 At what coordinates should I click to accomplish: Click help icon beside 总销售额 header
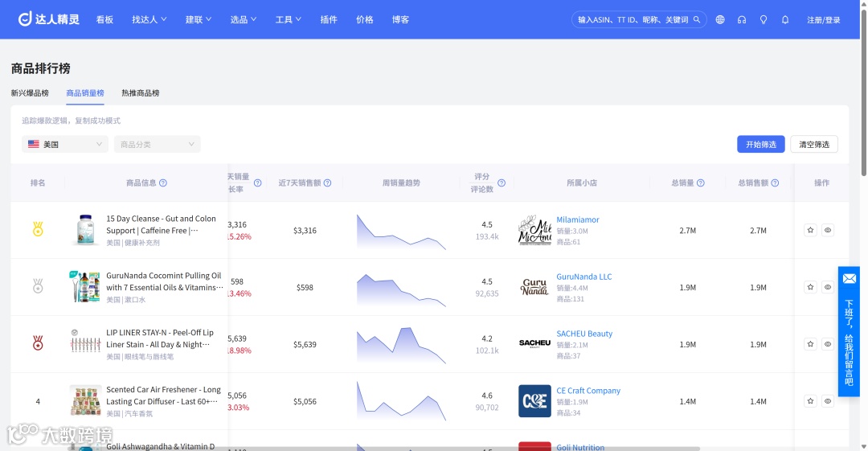(x=775, y=182)
